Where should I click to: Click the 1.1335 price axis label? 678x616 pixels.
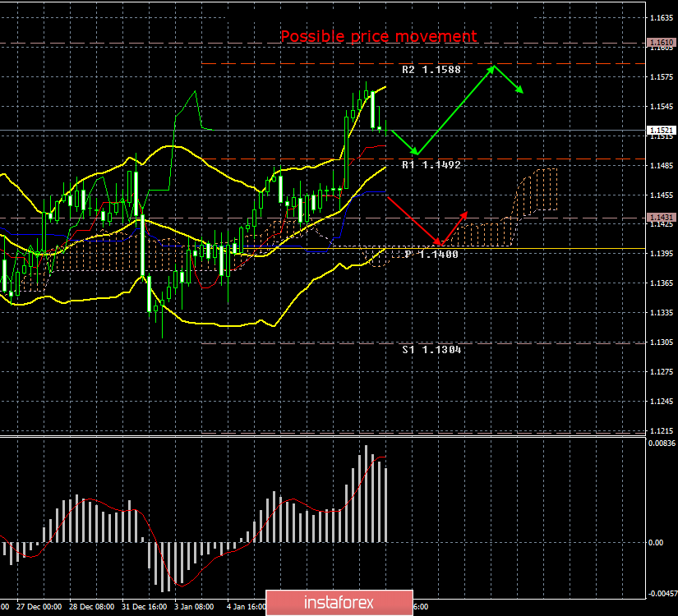662,313
